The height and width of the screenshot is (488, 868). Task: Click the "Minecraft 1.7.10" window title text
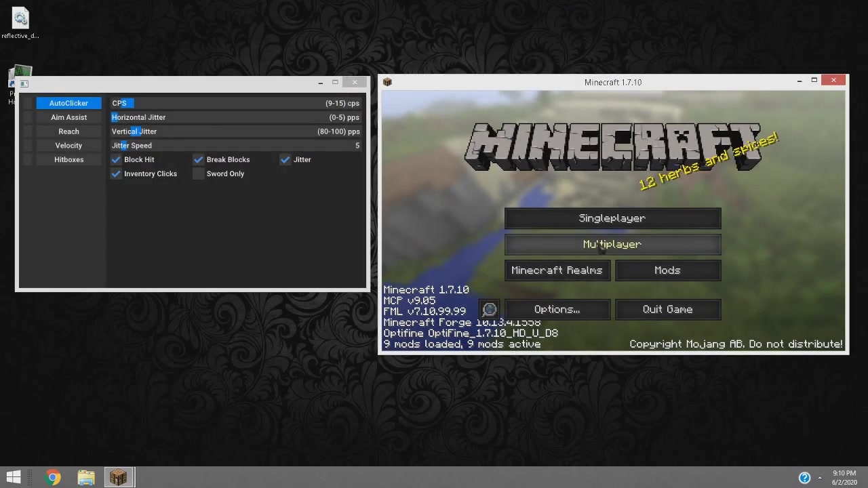pos(613,82)
